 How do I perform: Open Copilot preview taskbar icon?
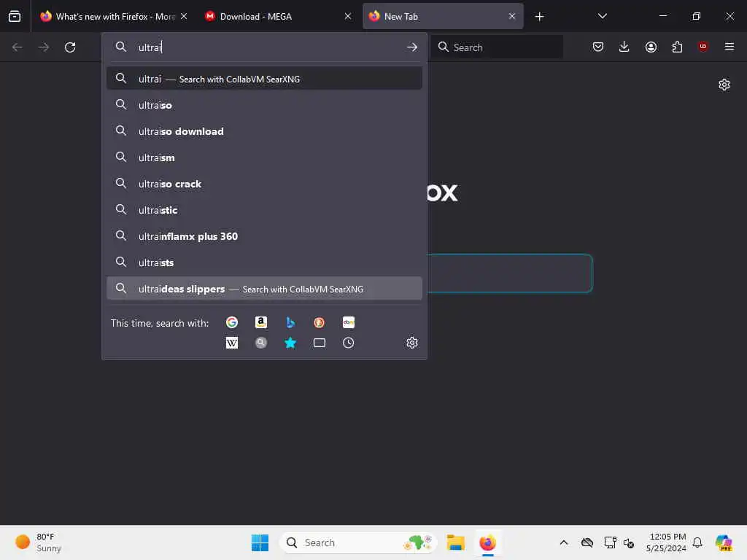tap(724, 542)
